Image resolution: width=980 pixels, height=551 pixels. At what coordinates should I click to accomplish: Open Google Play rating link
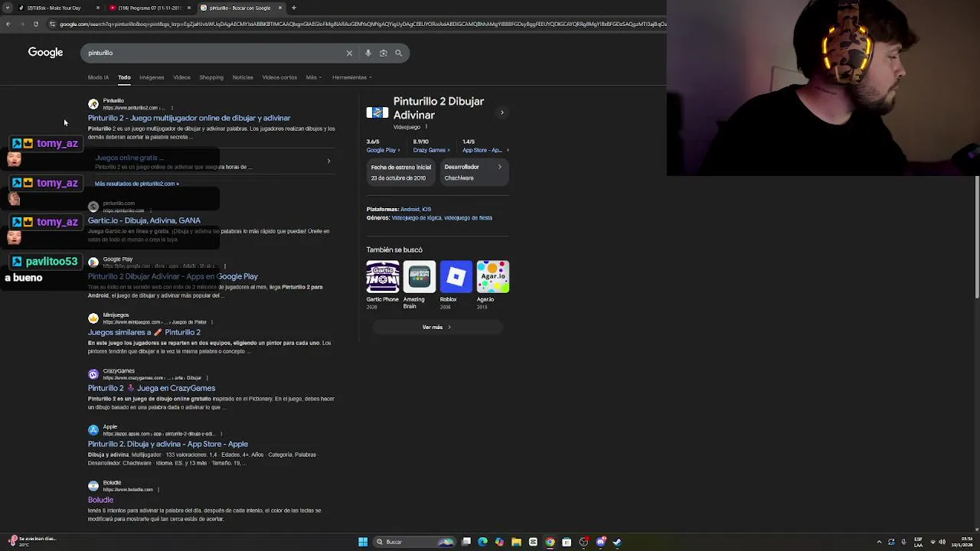coord(381,150)
